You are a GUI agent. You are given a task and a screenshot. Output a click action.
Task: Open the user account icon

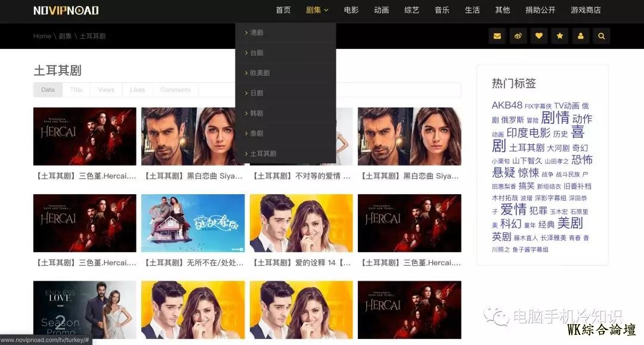(x=581, y=36)
